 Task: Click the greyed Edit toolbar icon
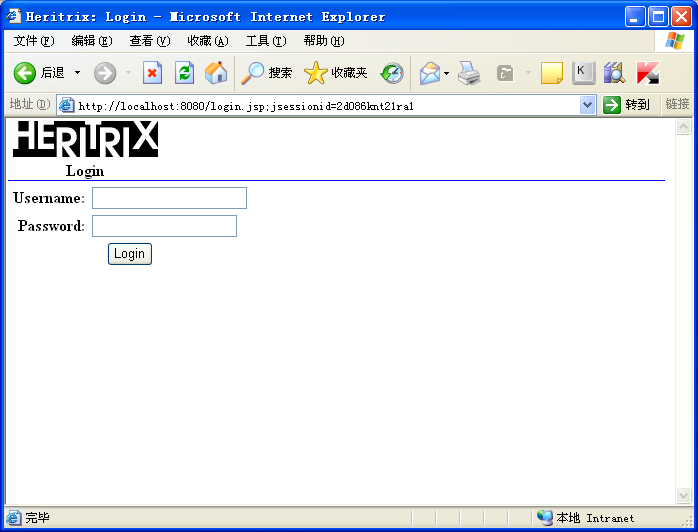coord(505,73)
